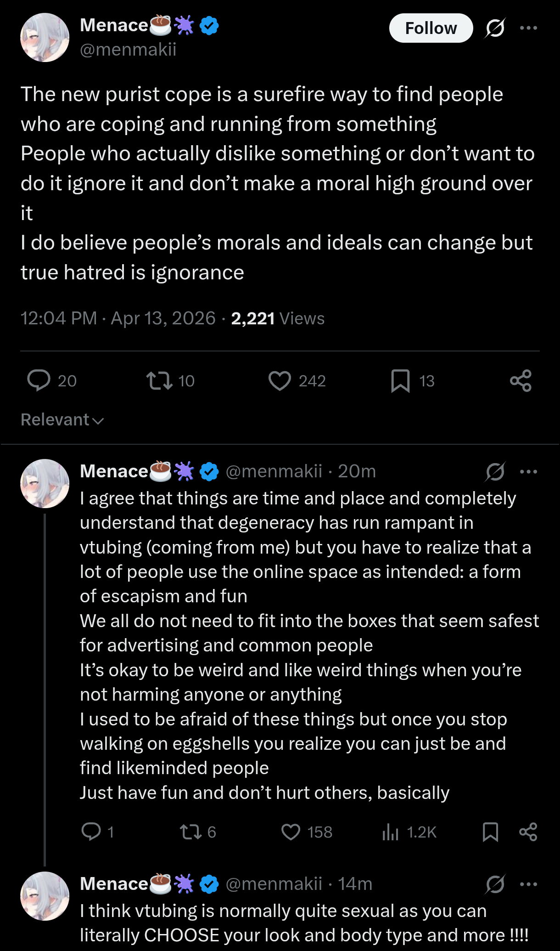This screenshot has height=951, width=560.
Task: Open more options menu on main post
Action: coord(528,28)
